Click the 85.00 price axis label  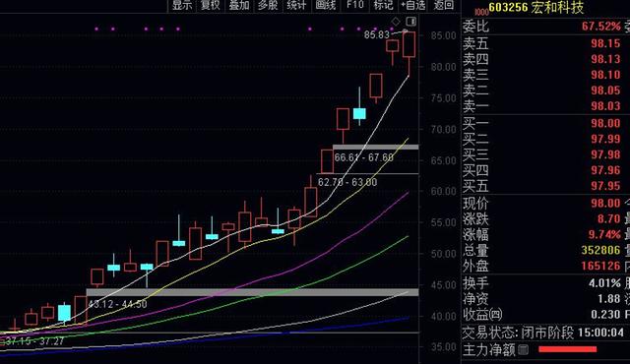(x=444, y=35)
